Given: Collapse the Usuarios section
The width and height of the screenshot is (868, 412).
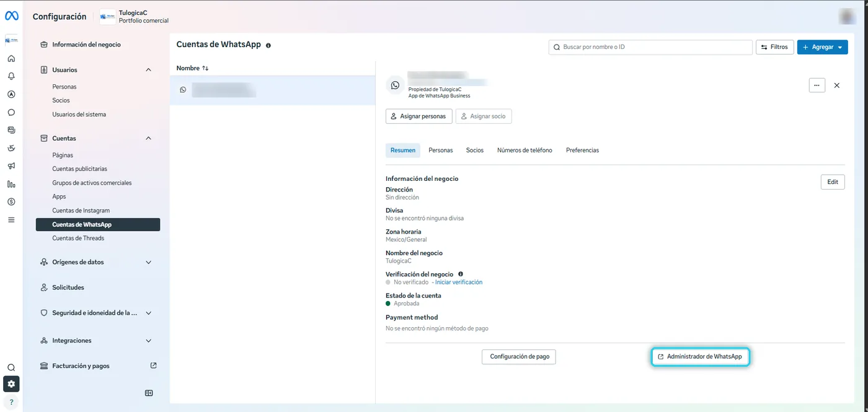Looking at the screenshot, I should click(148, 70).
